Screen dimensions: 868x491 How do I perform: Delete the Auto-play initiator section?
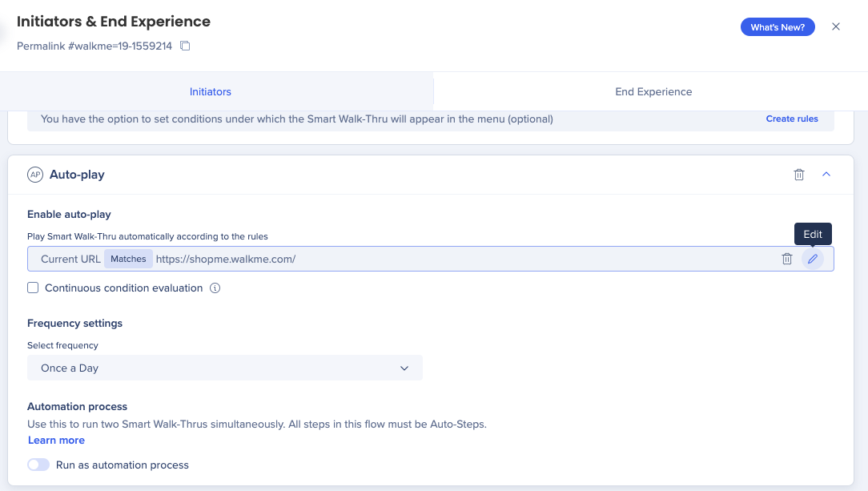pos(798,175)
